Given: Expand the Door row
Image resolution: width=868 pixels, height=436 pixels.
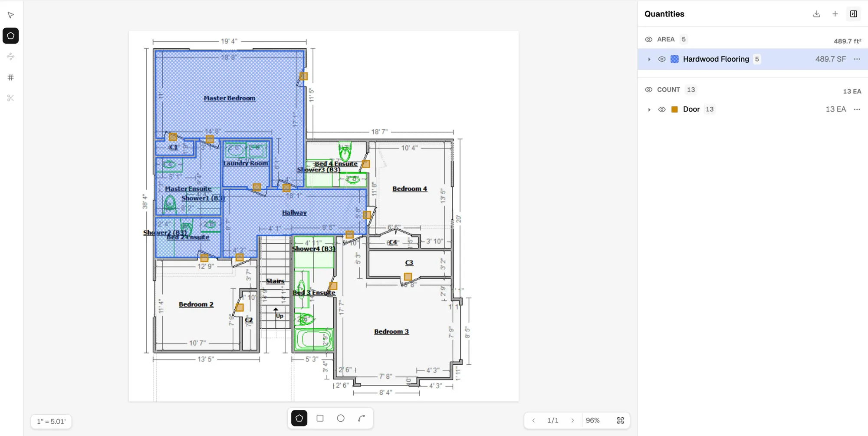Looking at the screenshot, I should (x=649, y=110).
